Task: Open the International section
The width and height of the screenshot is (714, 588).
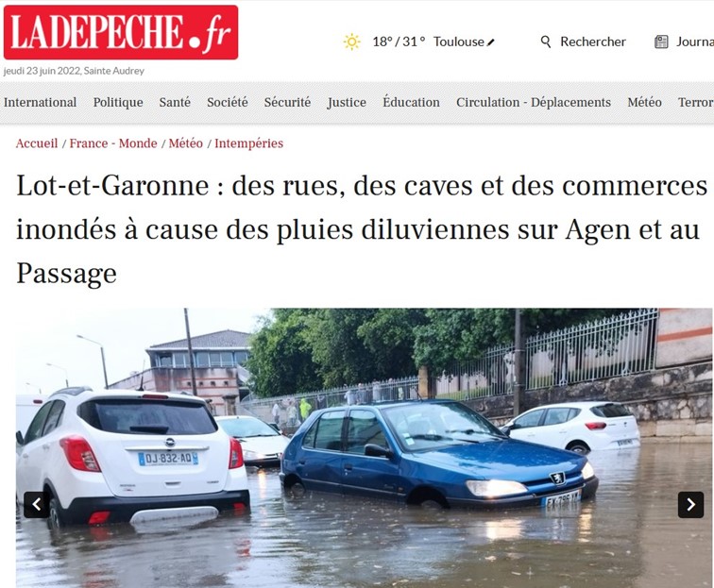Action: click(40, 102)
